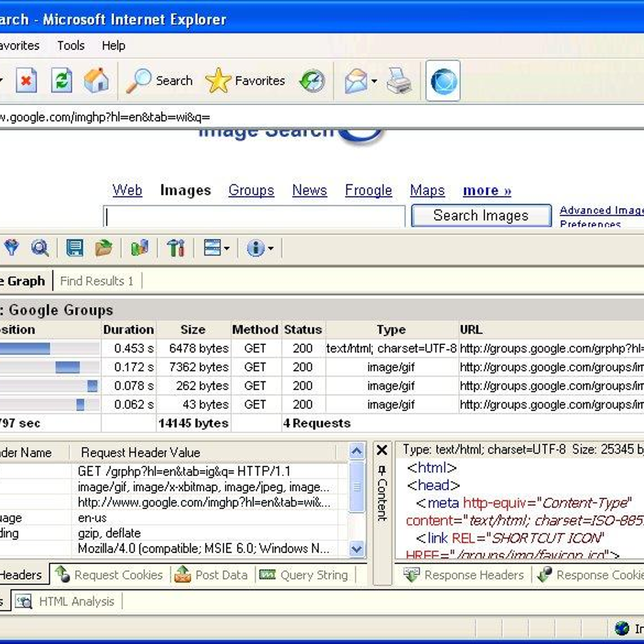
Task: Open the filmstrip view dropdown arrow
Action: [x=226, y=247]
